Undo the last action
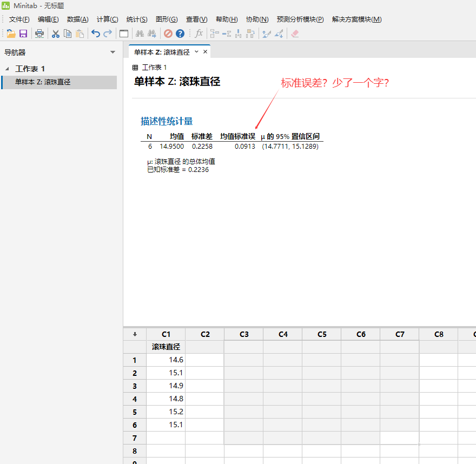This screenshot has height=464, width=476. pos(96,34)
